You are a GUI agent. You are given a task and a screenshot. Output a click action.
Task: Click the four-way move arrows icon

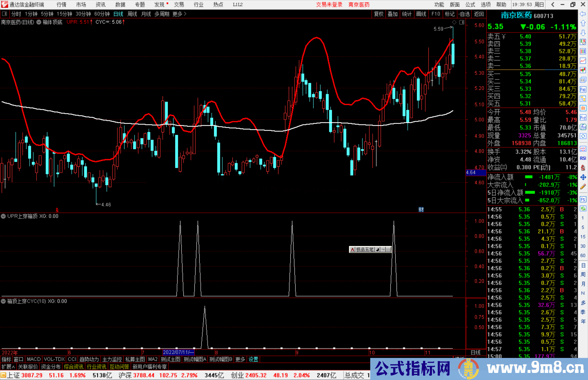(x=583, y=177)
